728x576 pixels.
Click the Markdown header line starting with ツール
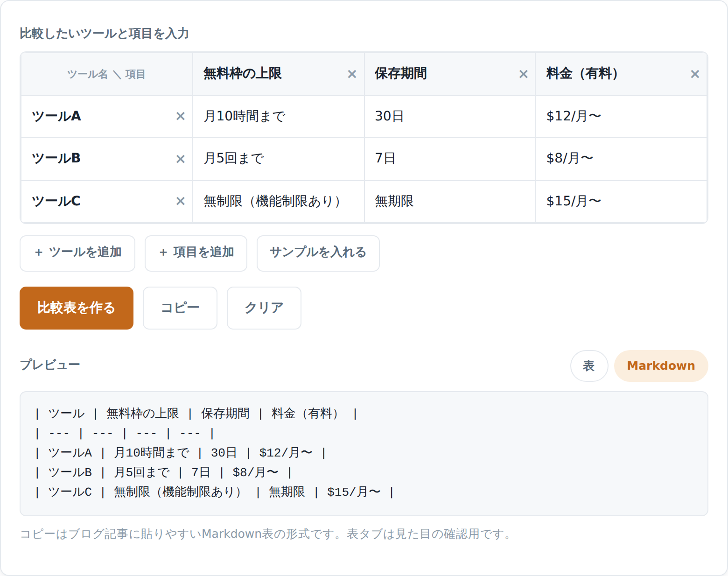(x=196, y=414)
